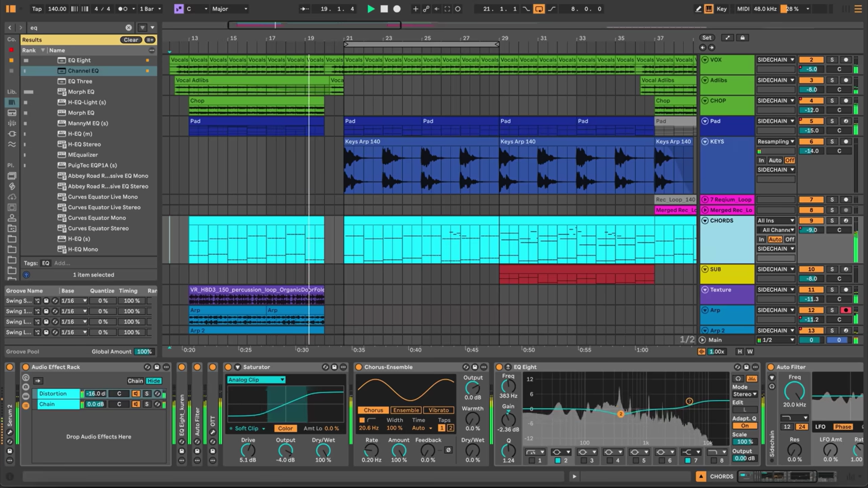Viewport: 868px width, 488px height.
Task: Toggle the Capture MIDI bracket icon
Action: pyautogui.click(x=447, y=9)
